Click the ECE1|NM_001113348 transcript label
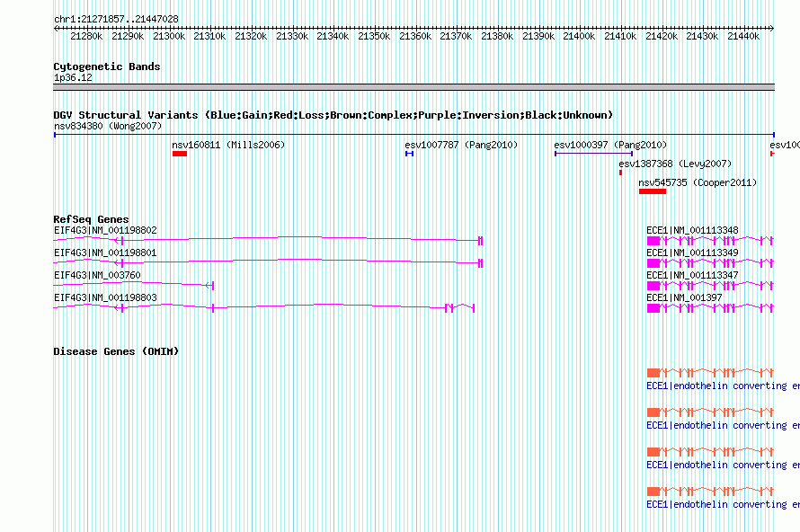 [692, 231]
